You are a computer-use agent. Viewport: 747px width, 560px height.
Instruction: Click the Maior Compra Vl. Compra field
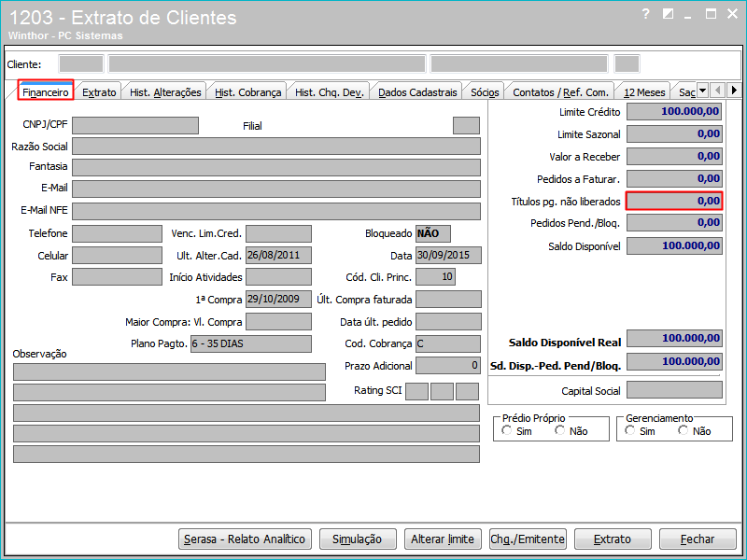click(278, 321)
